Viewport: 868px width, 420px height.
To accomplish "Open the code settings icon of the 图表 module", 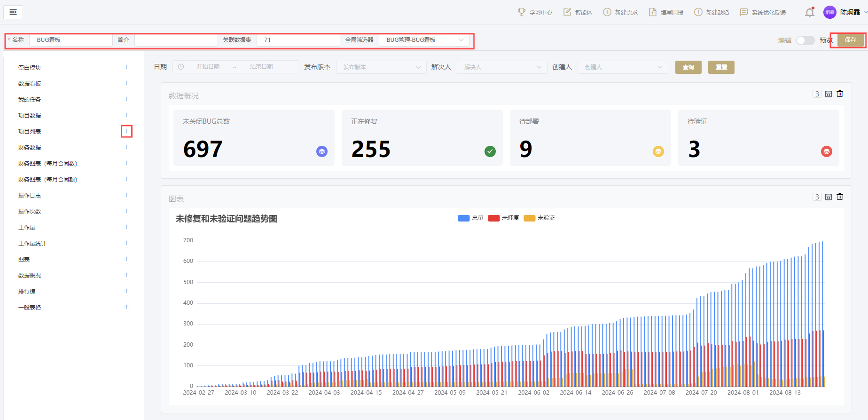I will pyautogui.click(x=829, y=197).
